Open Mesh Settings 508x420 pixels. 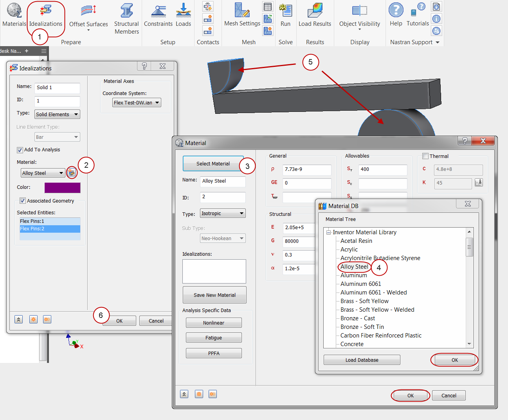[x=242, y=15]
